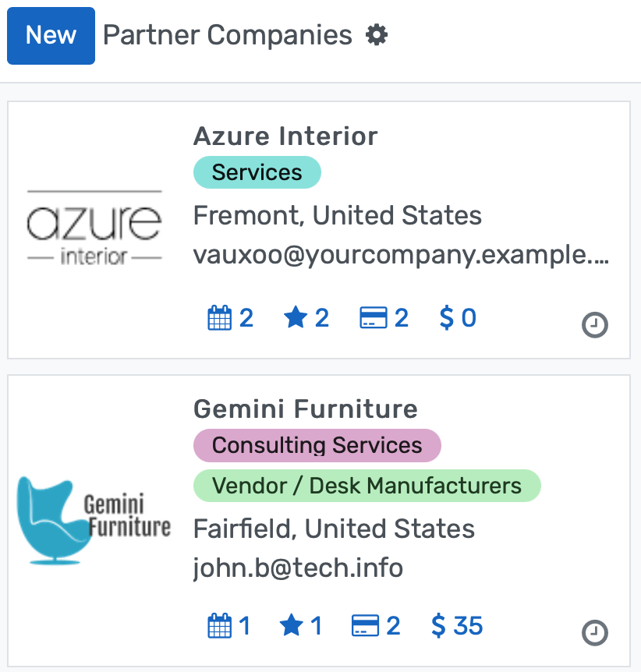Click the Consulting Services tag

coord(317,445)
